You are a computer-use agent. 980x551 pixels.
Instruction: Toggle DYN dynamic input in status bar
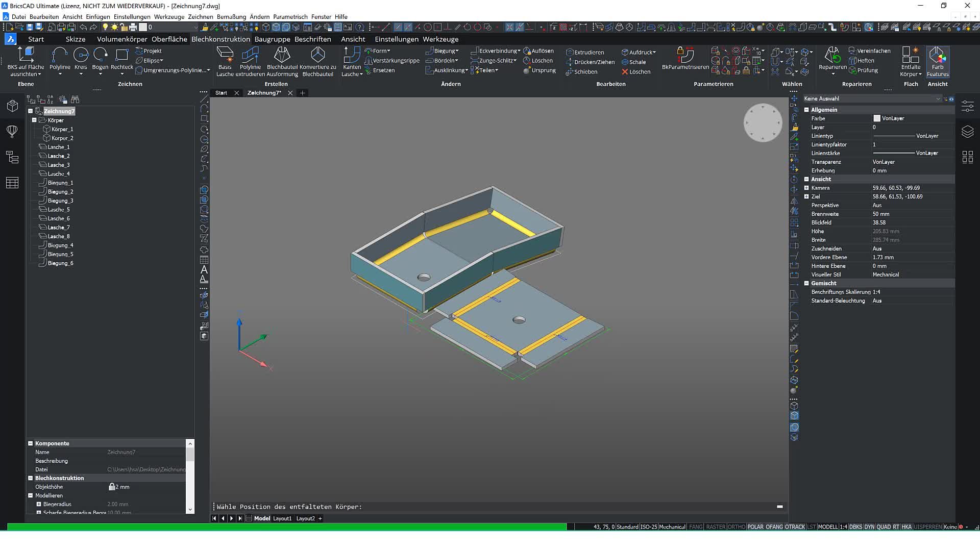click(869, 527)
